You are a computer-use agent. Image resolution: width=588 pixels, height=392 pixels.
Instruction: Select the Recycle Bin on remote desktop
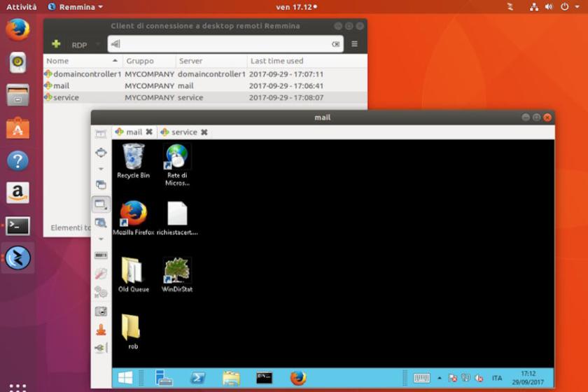(x=133, y=161)
